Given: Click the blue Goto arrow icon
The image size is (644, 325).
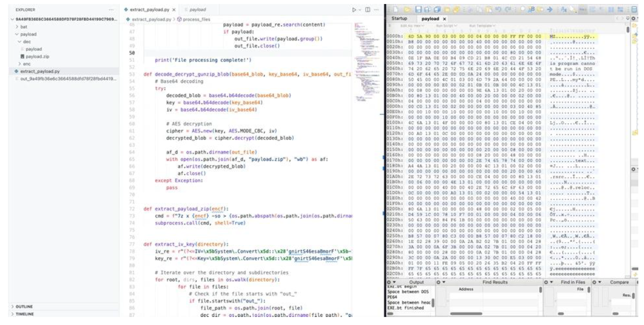Looking at the screenshot, I should [550, 10].
